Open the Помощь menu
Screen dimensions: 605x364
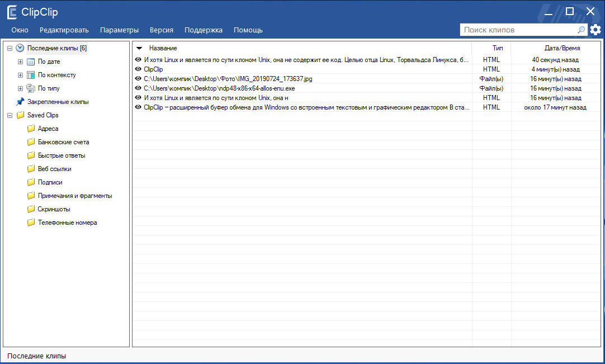248,30
